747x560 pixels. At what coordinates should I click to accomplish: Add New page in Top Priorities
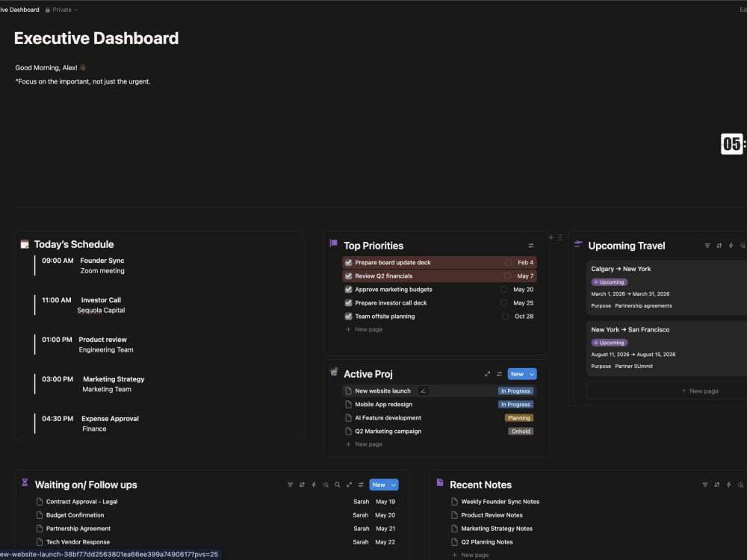click(364, 329)
